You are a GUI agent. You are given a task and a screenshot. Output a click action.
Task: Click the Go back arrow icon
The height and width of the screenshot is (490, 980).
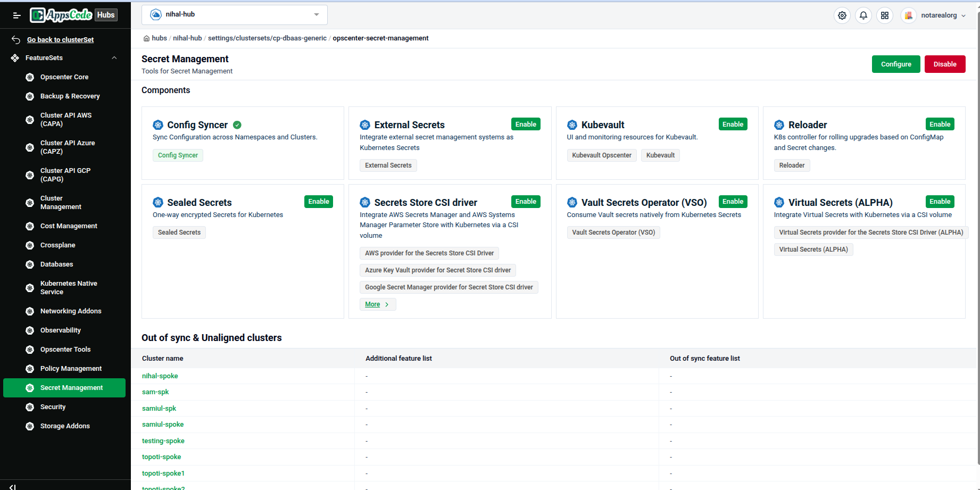16,40
